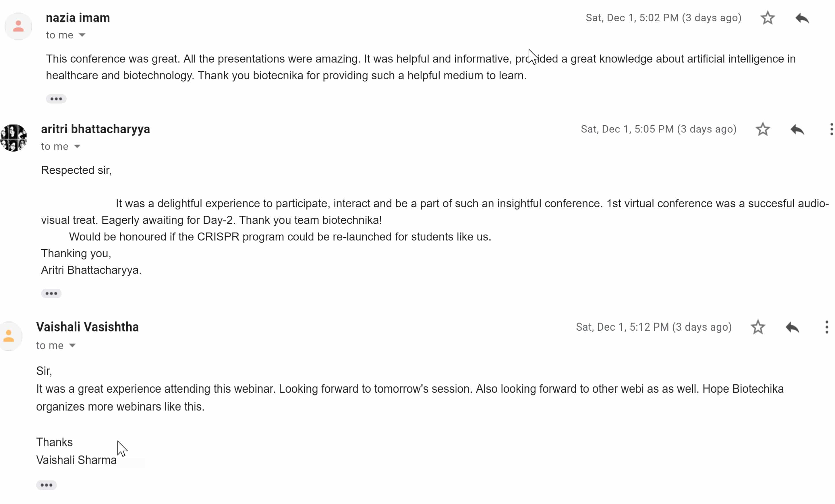Star Vaishali Vasishtha's email
Image resolution: width=835 pixels, height=504 pixels.
758,327
